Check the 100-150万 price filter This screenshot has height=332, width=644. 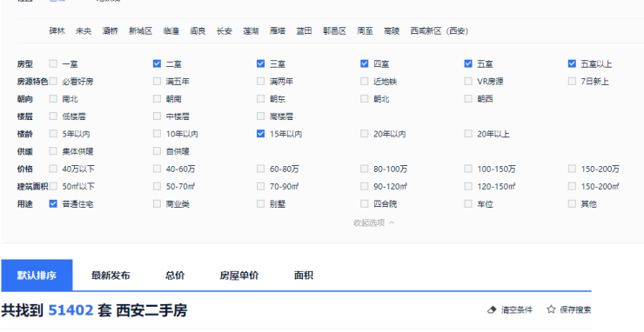468,169
